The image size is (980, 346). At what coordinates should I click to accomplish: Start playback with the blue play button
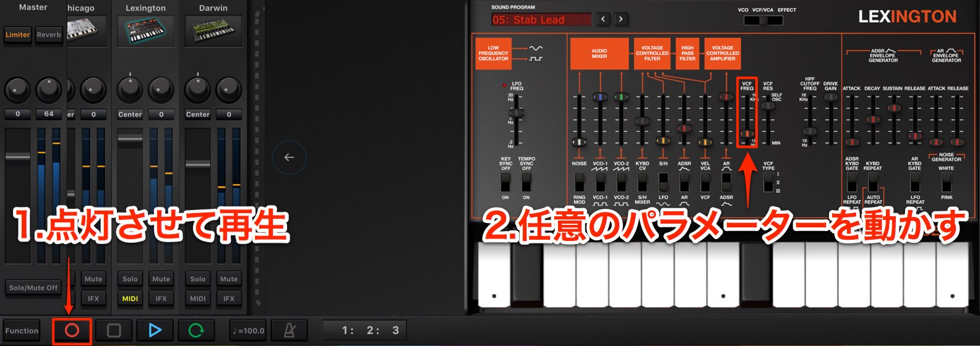click(155, 331)
